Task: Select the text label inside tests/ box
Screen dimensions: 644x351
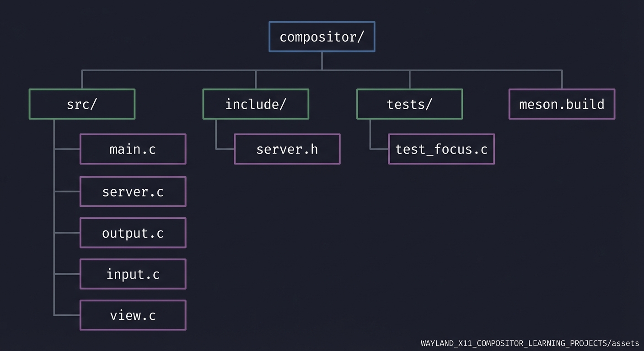Action: [409, 104]
